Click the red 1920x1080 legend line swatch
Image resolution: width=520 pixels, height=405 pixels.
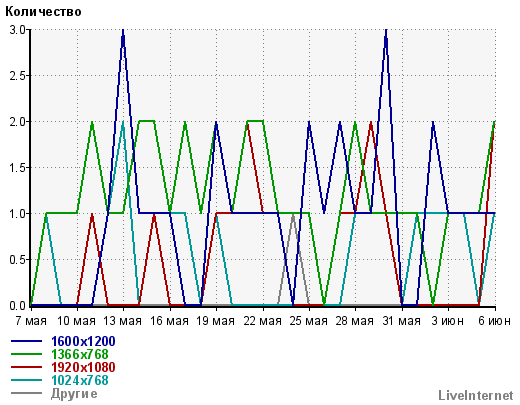point(27,367)
